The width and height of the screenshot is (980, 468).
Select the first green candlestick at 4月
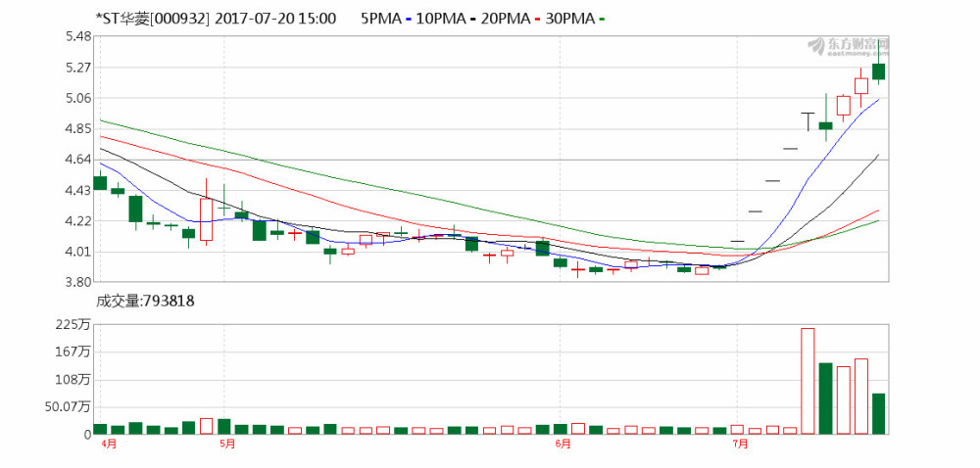(100, 183)
